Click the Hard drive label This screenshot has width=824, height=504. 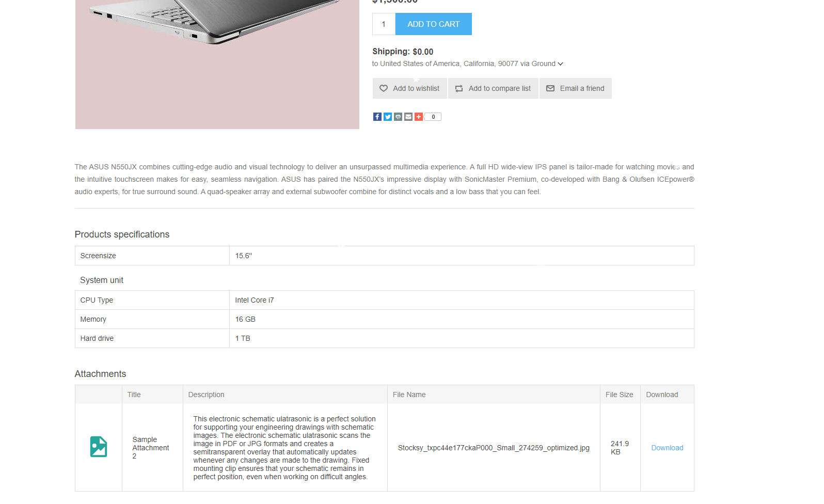click(97, 338)
